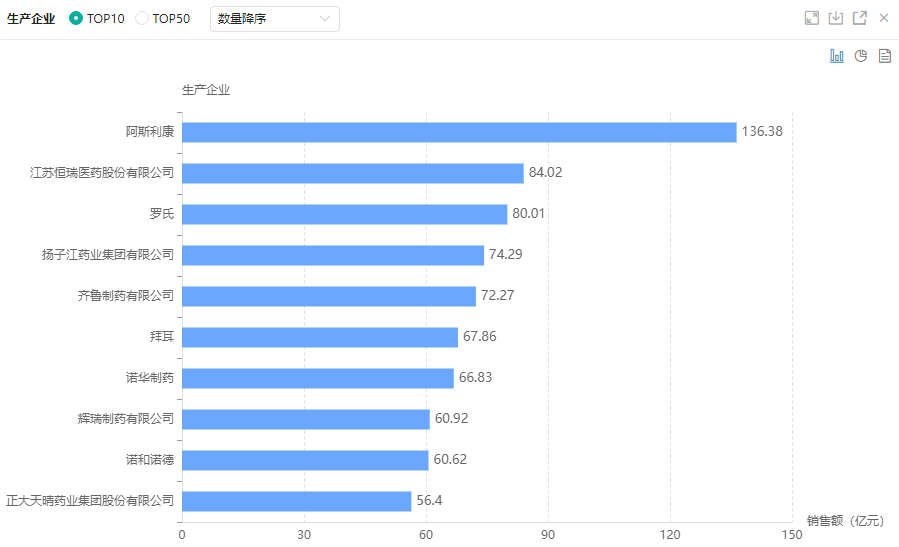Select the 诺华制药 bar
Viewport: 899px width, 547px height.
317,378
